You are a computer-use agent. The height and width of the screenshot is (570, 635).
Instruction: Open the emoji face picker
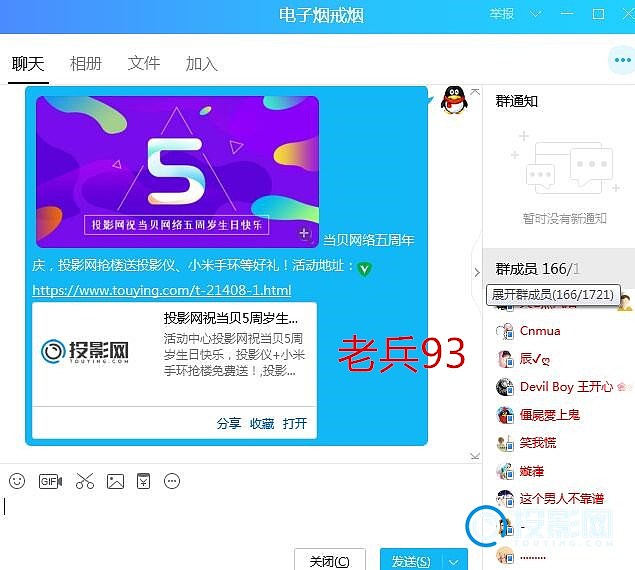point(17,481)
